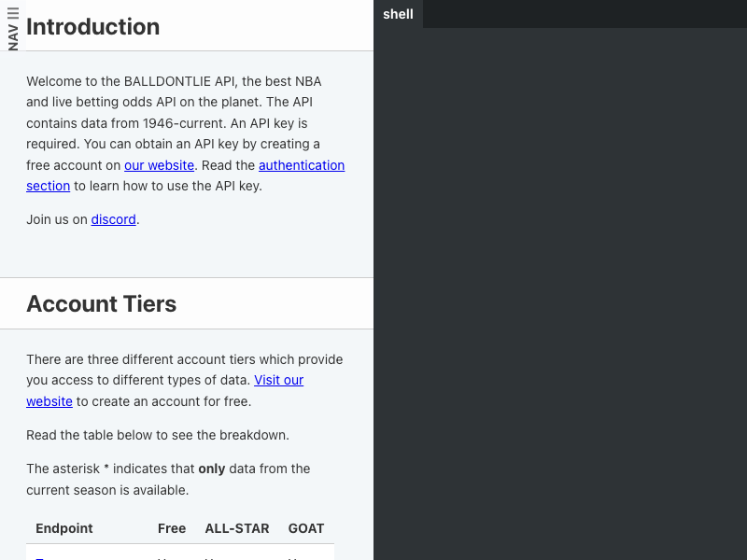Click the welcome paragraph about BALLDONTLIE API
This screenshot has width=747, height=560.
pyautogui.click(x=185, y=133)
